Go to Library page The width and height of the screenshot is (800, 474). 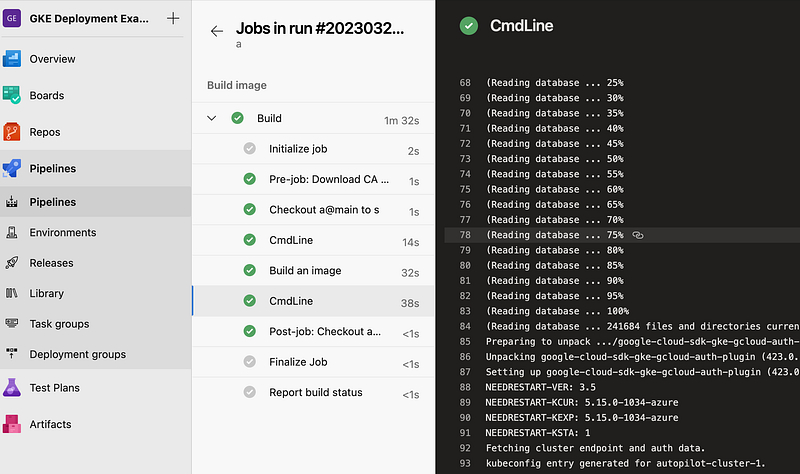tap(46, 293)
